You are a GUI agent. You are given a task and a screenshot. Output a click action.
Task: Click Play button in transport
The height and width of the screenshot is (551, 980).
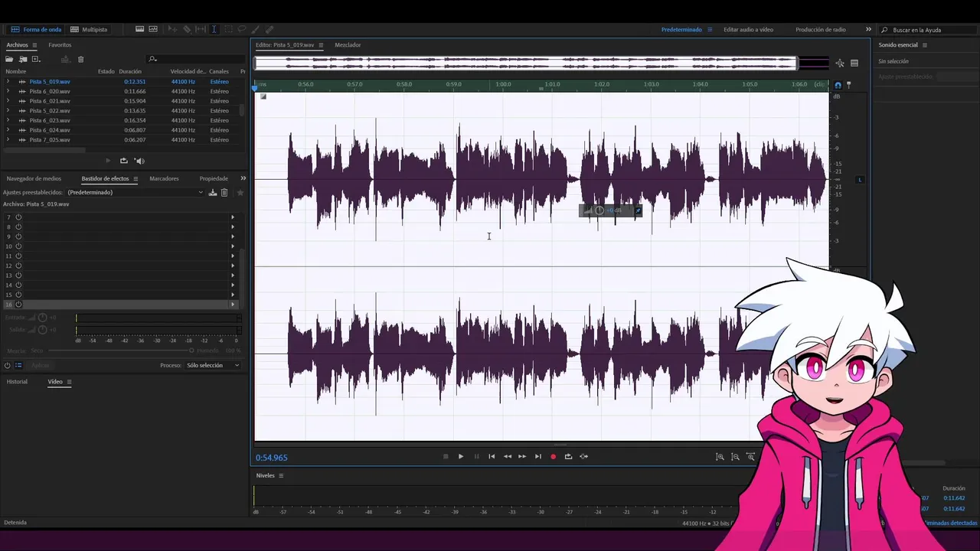click(461, 457)
